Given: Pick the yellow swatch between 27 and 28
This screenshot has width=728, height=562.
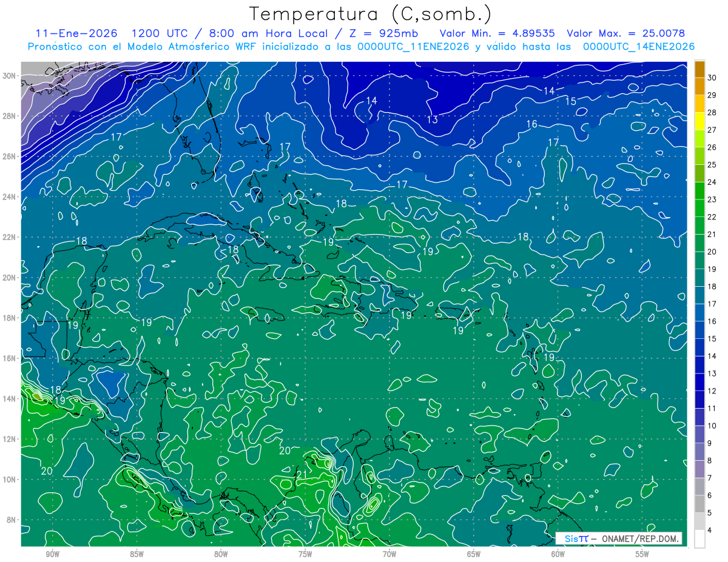Looking at the screenshot, I should tap(700, 121).
